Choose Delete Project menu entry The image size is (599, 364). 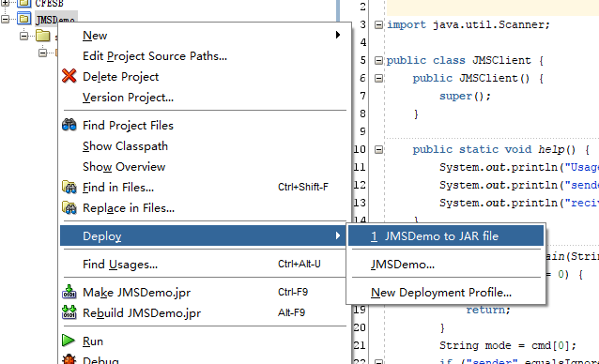coord(206,76)
